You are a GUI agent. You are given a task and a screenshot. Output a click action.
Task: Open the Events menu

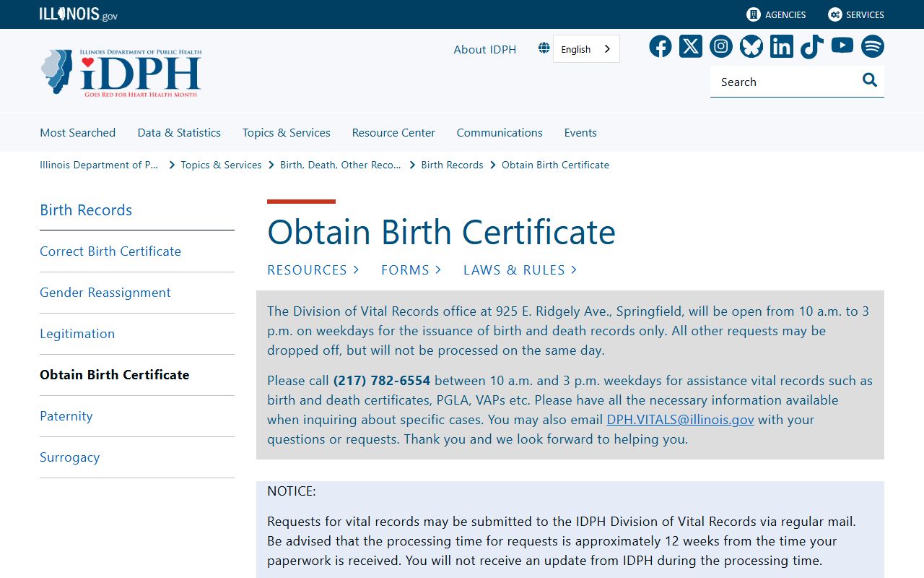click(x=580, y=132)
